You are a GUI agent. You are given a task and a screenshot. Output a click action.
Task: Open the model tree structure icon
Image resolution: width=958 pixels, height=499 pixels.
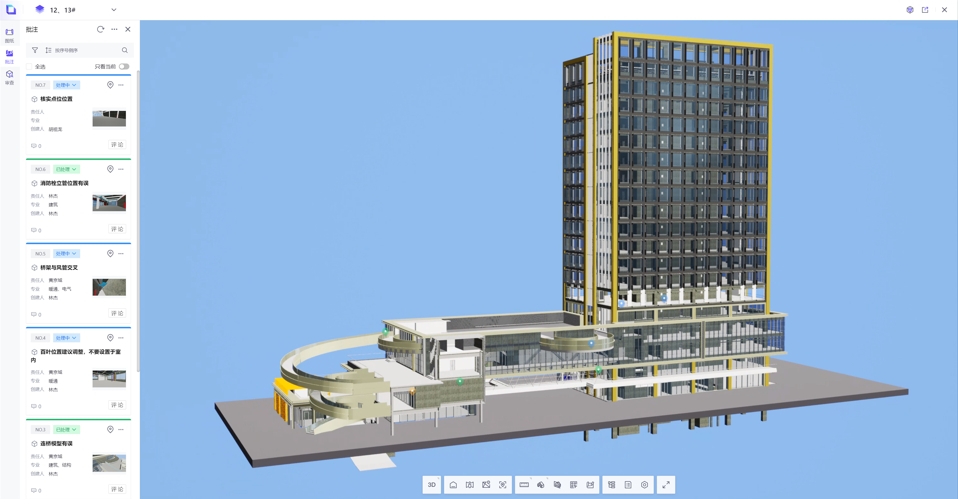[611, 485]
